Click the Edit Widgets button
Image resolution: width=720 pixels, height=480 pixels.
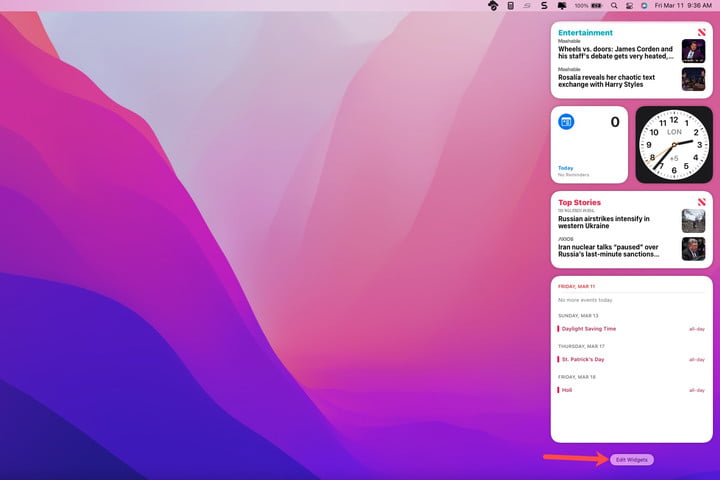[631, 459]
